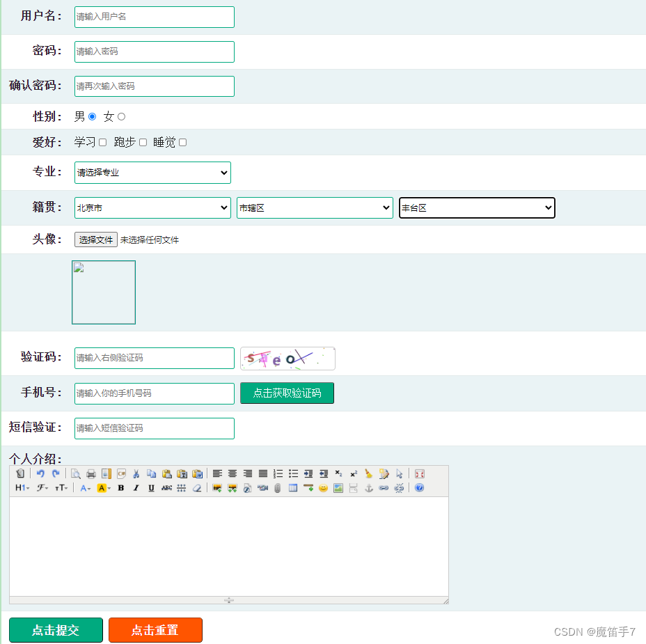Click the 点击获取验证码 button
The width and height of the screenshot is (646, 644).
(x=287, y=393)
